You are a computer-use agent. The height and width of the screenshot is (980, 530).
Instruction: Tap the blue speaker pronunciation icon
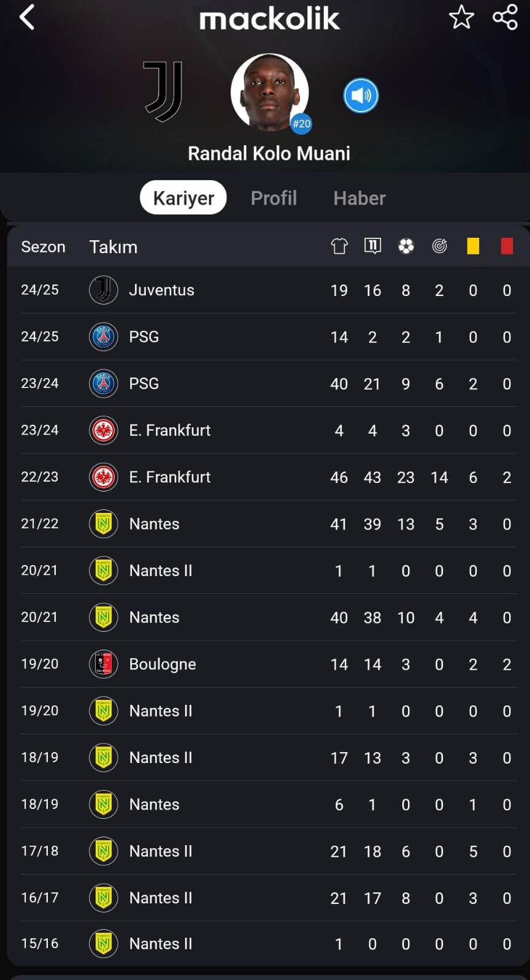(x=361, y=96)
